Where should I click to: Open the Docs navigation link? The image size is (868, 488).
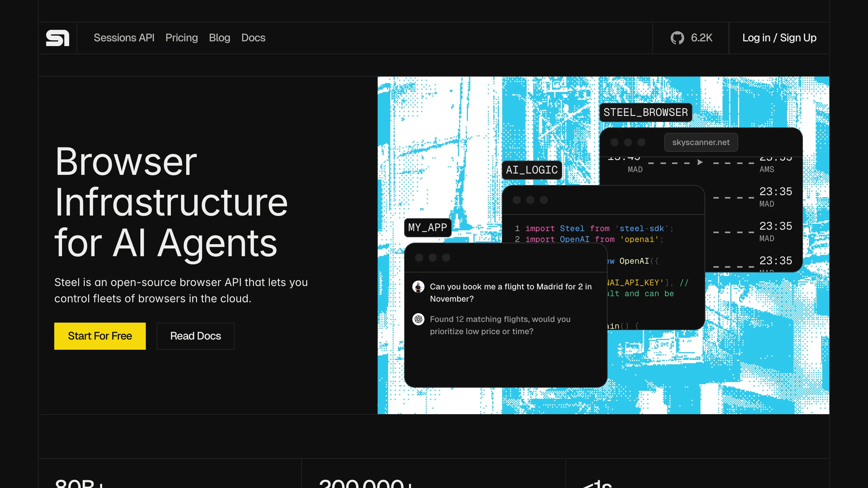pos(253,38)
